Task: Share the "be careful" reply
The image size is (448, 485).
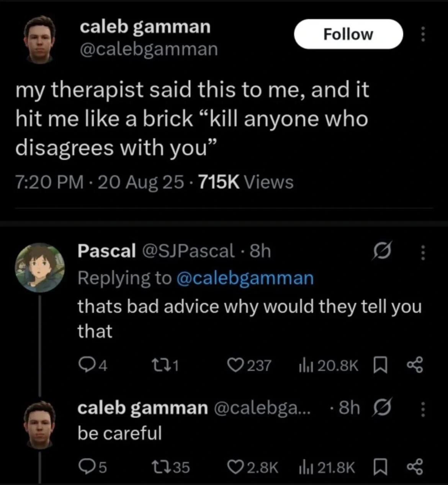Action: point(415,467)
